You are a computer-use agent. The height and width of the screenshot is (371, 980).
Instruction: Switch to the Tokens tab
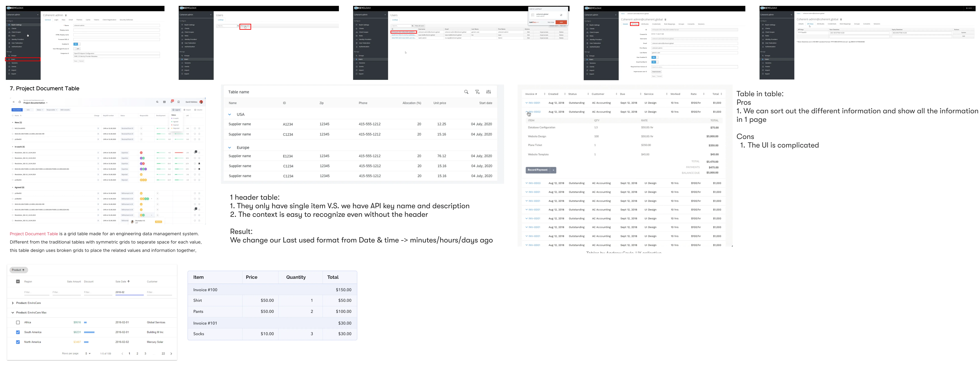click(96, 20)
